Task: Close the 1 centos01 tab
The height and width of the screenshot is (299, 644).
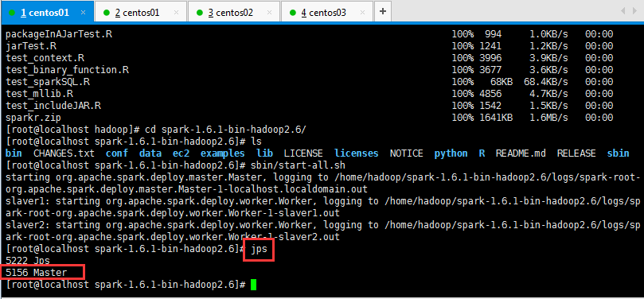Action: pos(83,12)
